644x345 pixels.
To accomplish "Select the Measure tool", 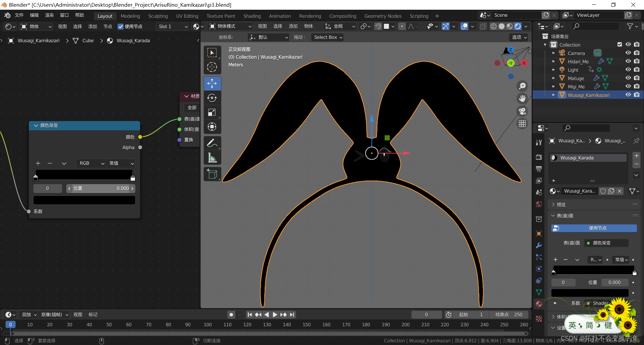I will 212,158.
